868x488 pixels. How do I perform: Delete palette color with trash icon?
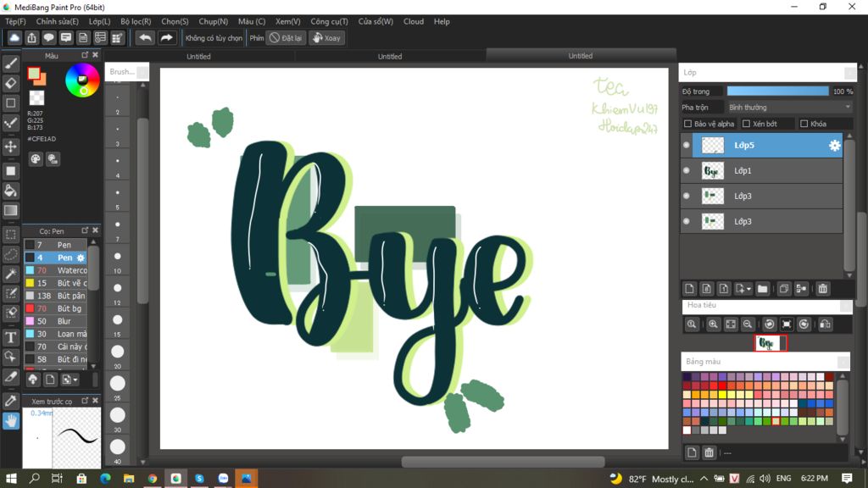[x=709, y=452]
